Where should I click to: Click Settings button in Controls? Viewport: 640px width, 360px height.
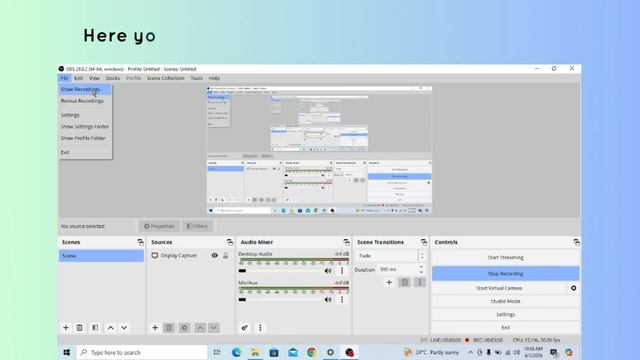[505, 315]
